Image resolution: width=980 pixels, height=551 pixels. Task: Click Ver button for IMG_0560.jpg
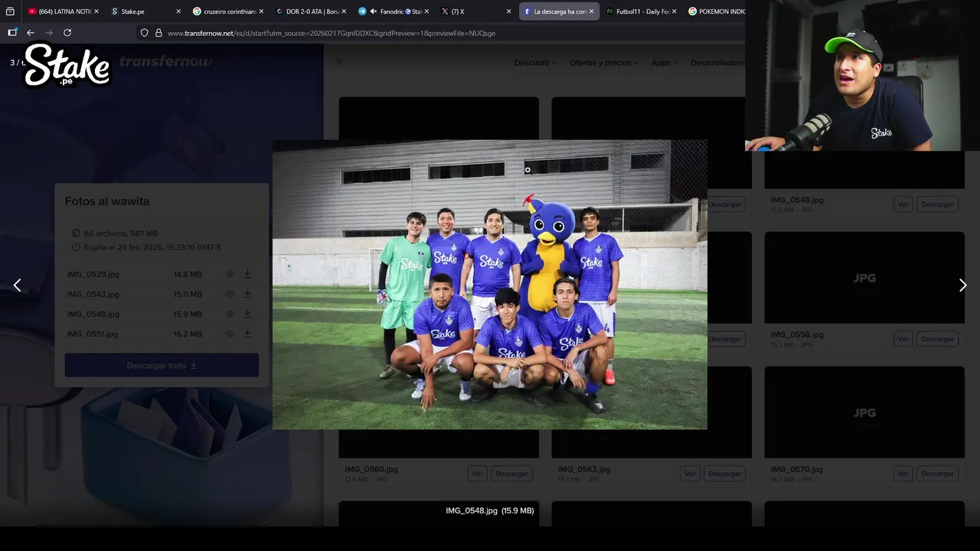tap(477, 474)
